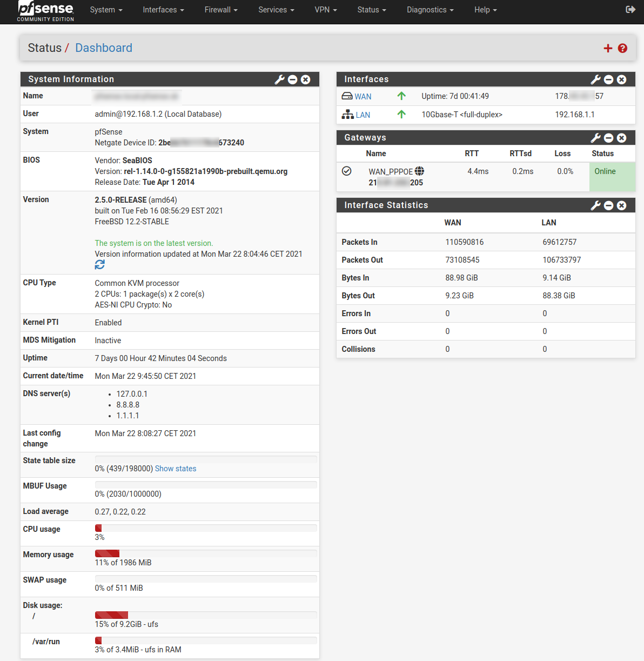Open the Services menu
Viewport: 644px width, 661px height.
click(x=276, y=10)
